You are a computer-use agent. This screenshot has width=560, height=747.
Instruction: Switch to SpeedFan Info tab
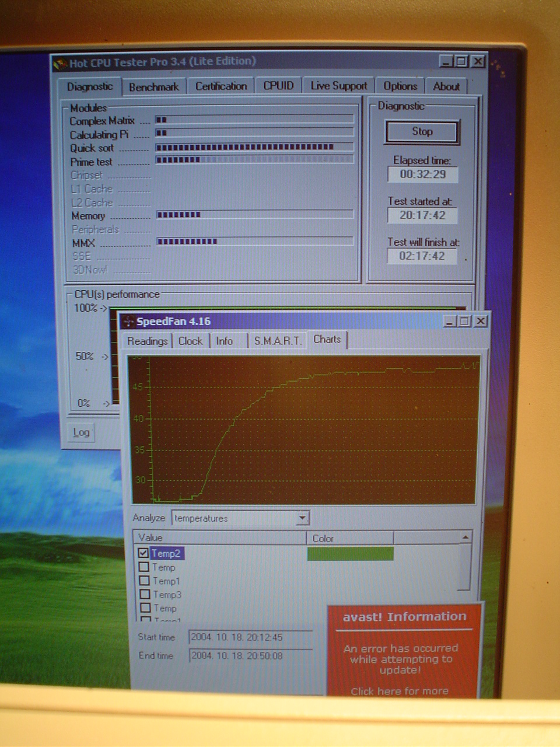coord(225,341)
